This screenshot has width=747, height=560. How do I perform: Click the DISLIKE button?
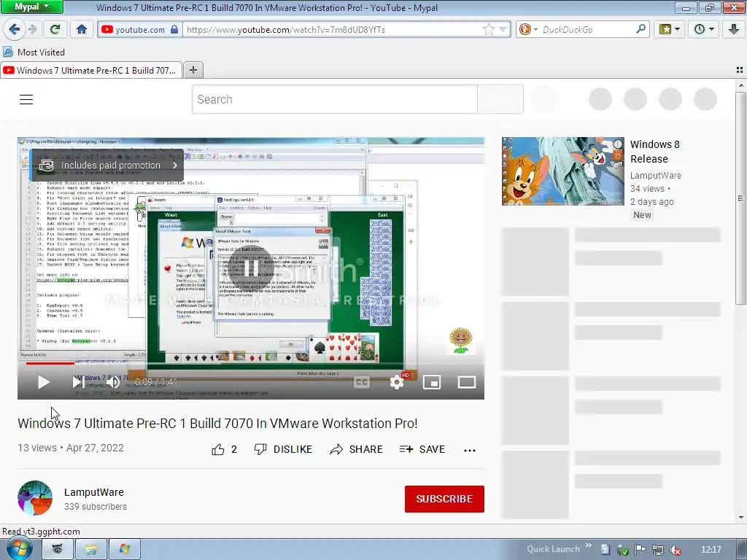click(283, 449)
